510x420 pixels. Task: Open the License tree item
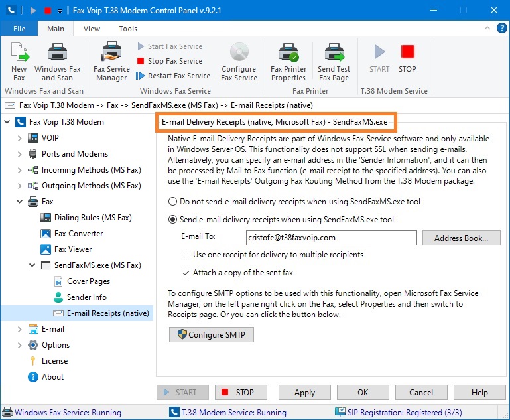[54, 361]
